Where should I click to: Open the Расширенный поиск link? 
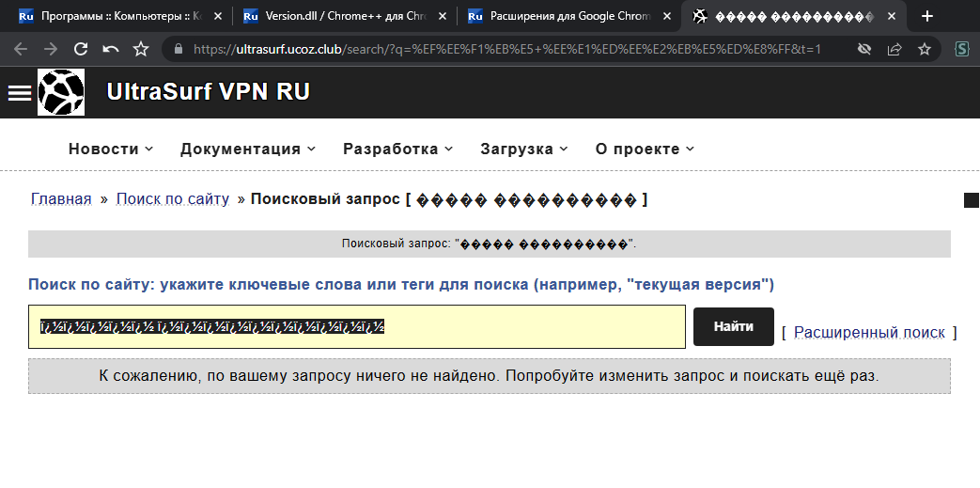click(x=869, y=332)
